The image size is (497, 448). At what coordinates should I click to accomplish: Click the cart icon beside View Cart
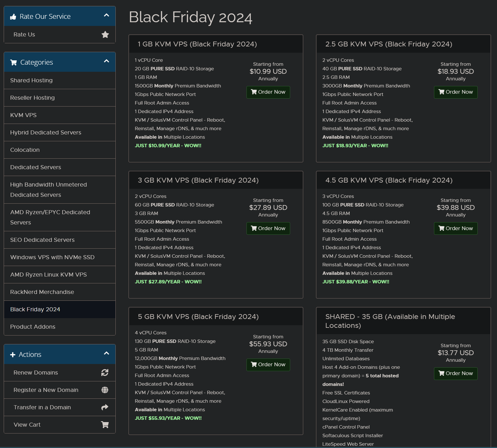[x=105, y=425]
